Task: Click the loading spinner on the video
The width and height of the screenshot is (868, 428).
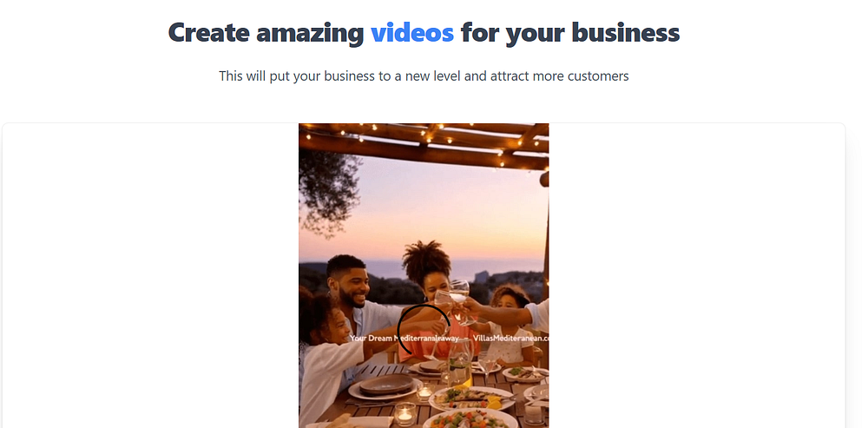Action: click(x=424, y=330)
